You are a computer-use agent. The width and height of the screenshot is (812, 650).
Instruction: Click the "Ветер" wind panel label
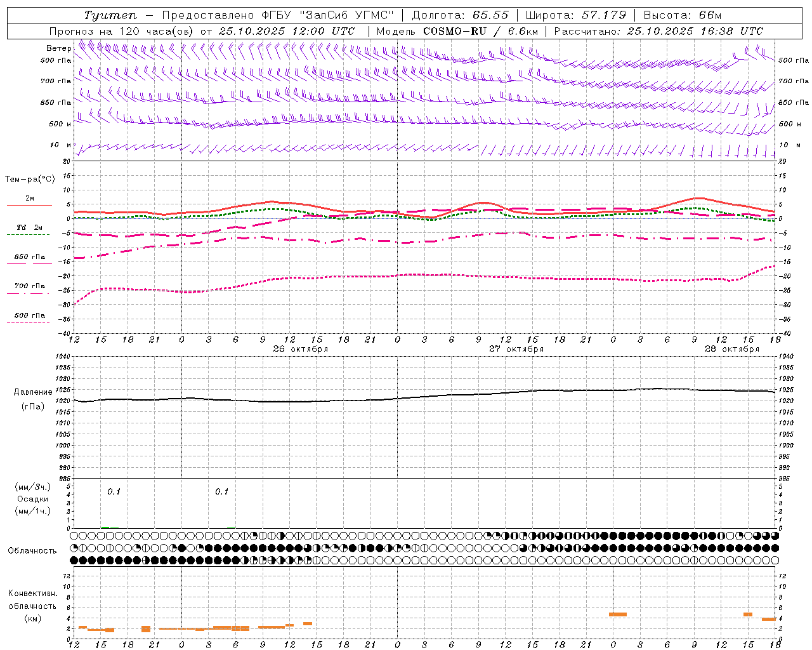(59, 48)
